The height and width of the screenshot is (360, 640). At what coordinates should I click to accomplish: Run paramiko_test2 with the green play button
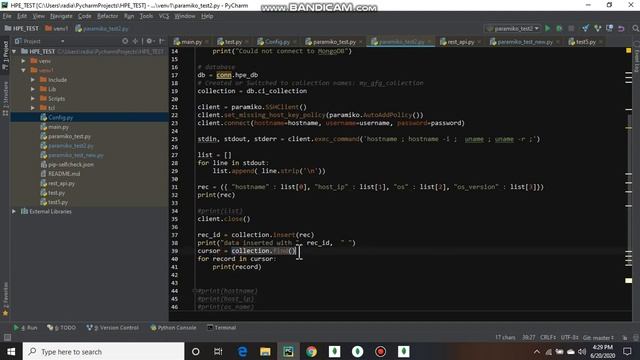coord(548,28)
